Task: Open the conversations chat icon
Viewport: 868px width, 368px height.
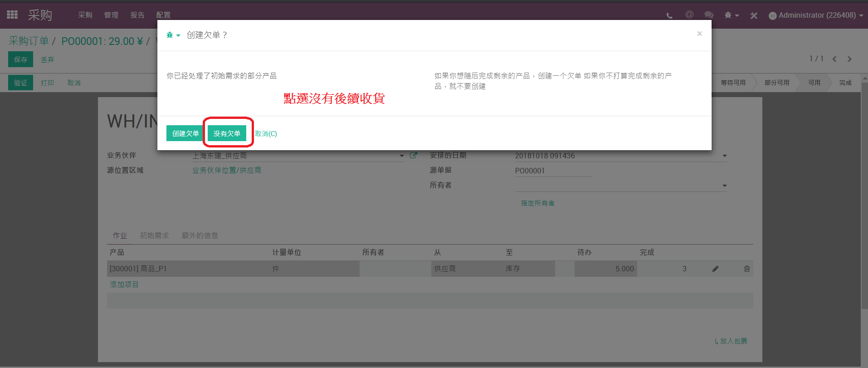Action: (709, 15)
